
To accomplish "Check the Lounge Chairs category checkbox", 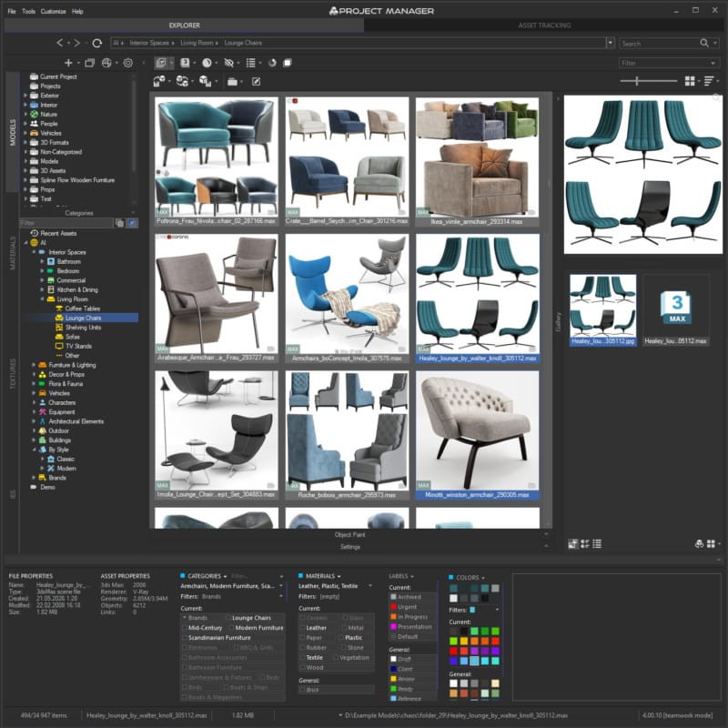I will pos(228,618).
